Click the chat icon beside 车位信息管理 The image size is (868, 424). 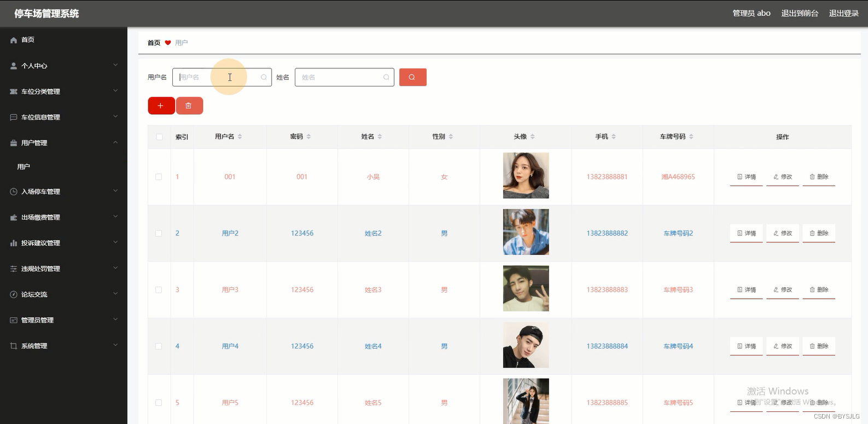tap(14, 117)
